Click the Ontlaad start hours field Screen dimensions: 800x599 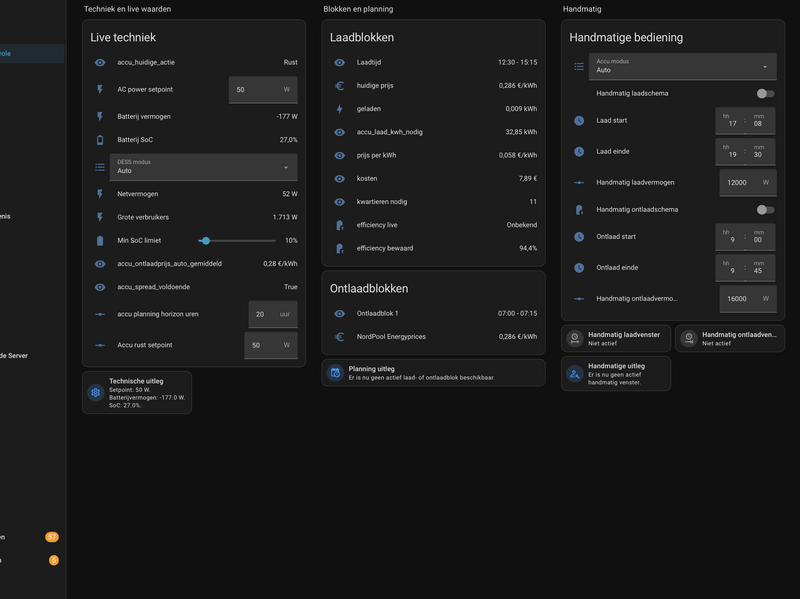coord(730,237)
